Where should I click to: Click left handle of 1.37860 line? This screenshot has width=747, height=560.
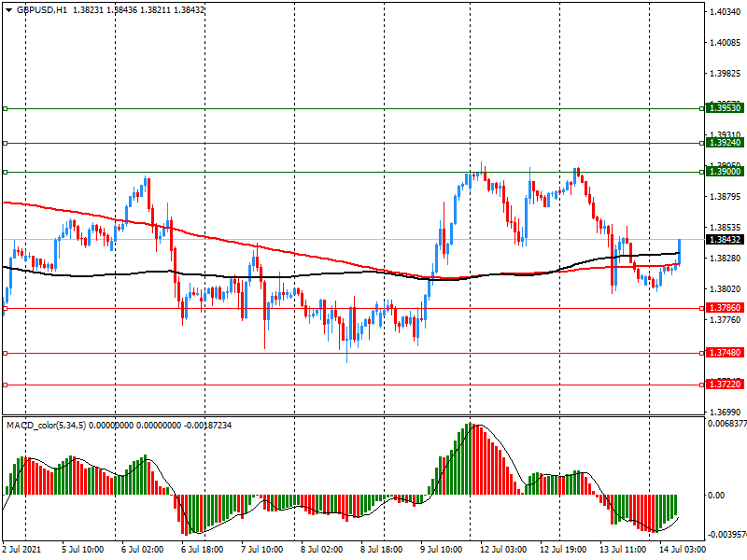coord(5,307)
